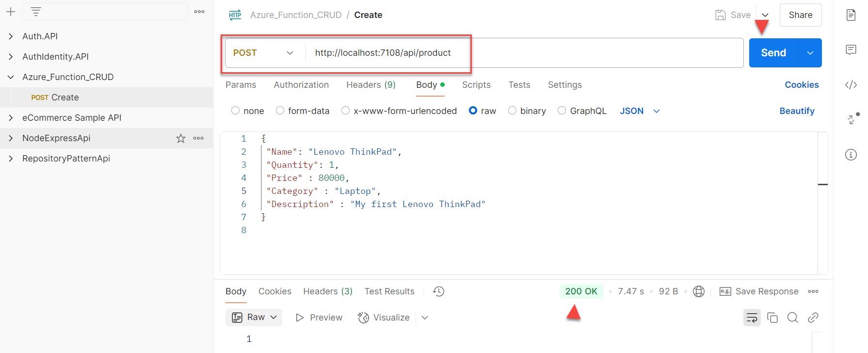The height and width of the screenshot is (353, 868).
Task: Search the response with magnifier icon
Action: pyautogui.click(x=793, y=318)
